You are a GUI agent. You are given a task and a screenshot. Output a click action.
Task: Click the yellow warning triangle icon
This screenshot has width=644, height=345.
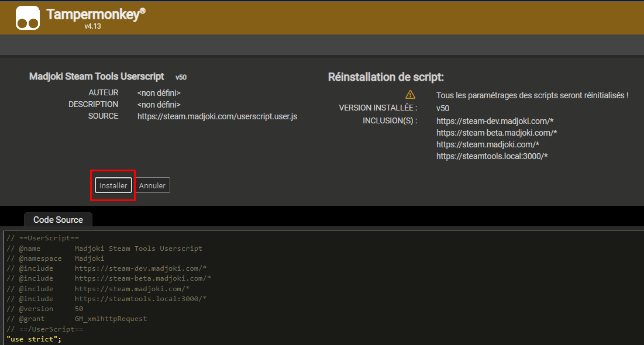coord(410,95)
